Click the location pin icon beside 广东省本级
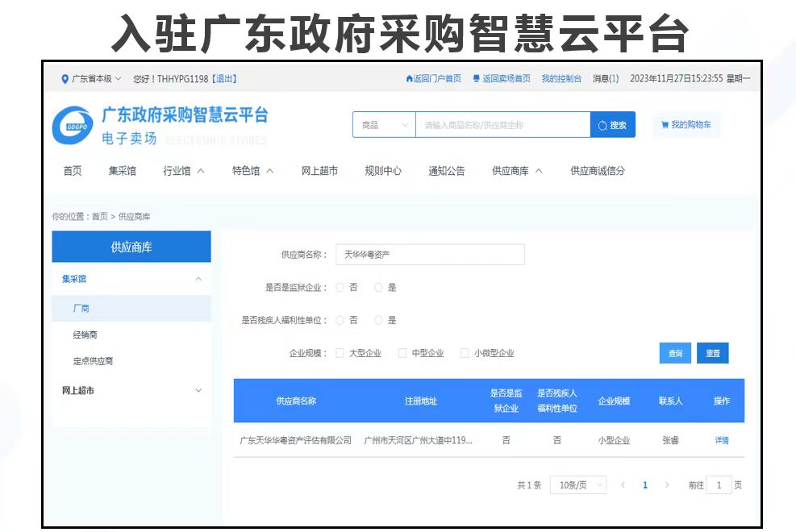The width and height of the screenshot is (796, 532). tap(65, 79)
